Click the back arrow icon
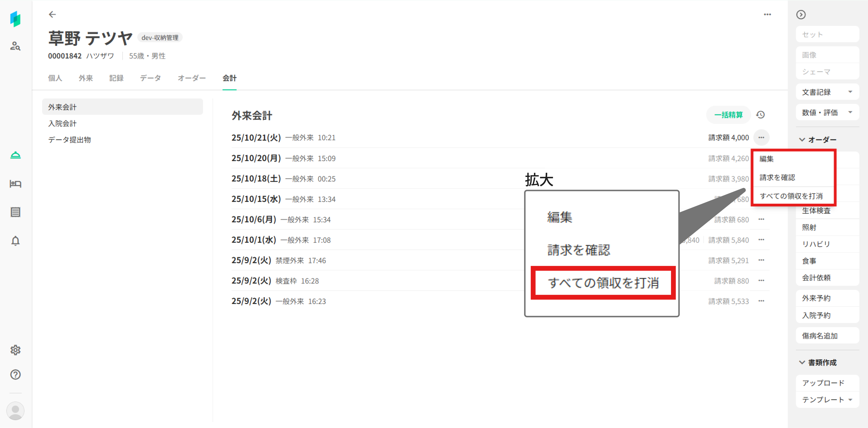The height and width of the screenshot is (428, 868). click(52, 14)
